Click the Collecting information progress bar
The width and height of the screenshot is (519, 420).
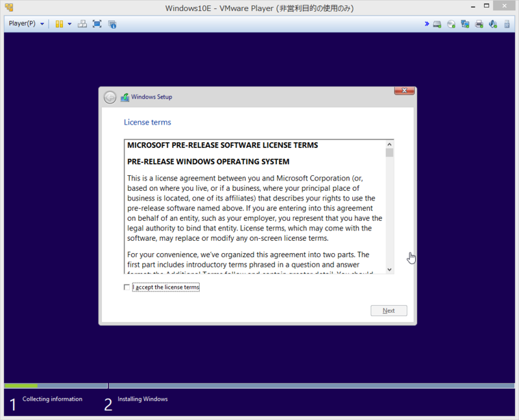tap(56, 386)
